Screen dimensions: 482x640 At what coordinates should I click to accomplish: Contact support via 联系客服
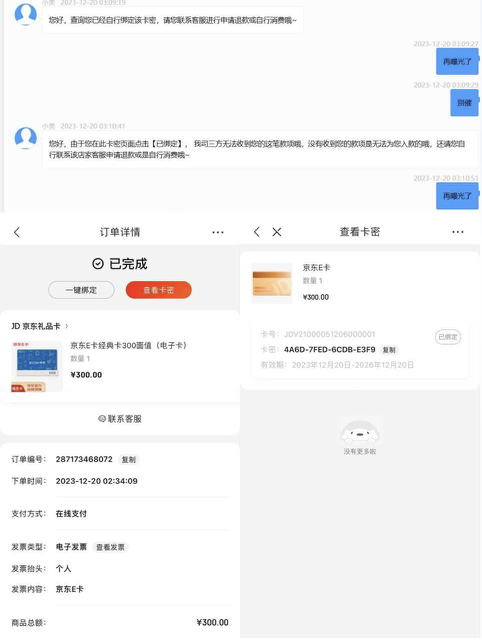pos(120,419)
